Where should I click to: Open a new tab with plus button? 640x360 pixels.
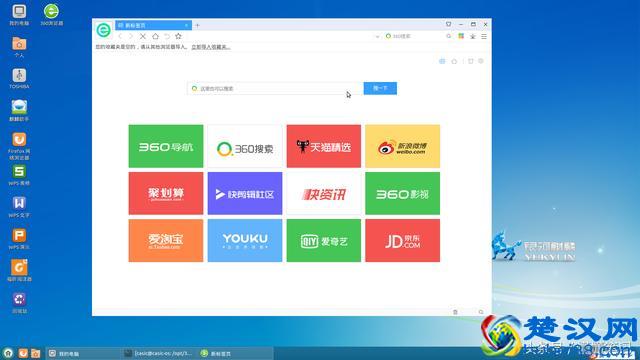[198, 25]
